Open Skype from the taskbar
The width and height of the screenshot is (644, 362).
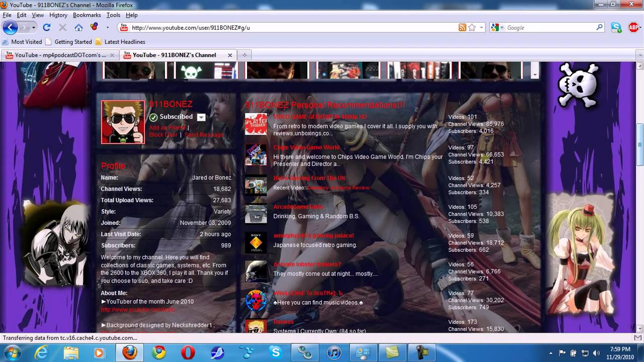point(276,352)
